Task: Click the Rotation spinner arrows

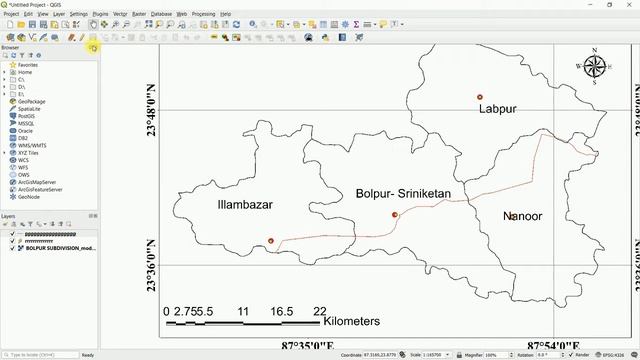Action: [x=563, y=355]
